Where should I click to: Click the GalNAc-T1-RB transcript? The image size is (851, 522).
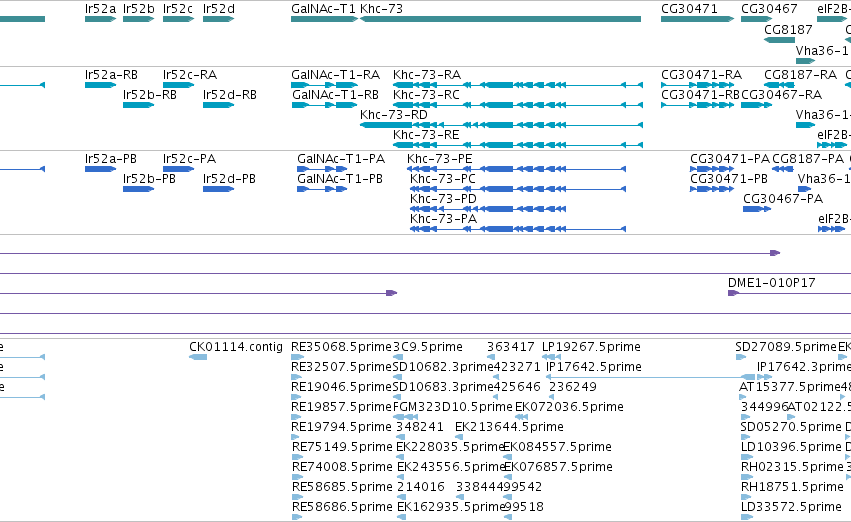tap(325, 105)
